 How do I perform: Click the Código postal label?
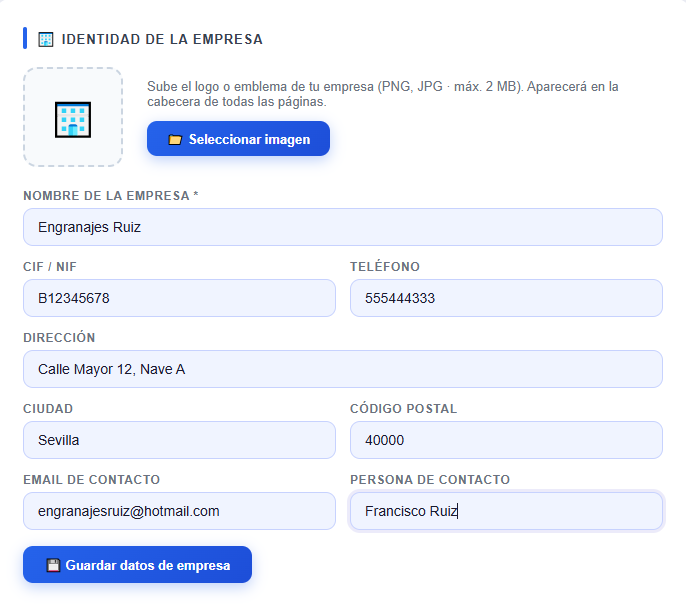(x=403, y=408)
